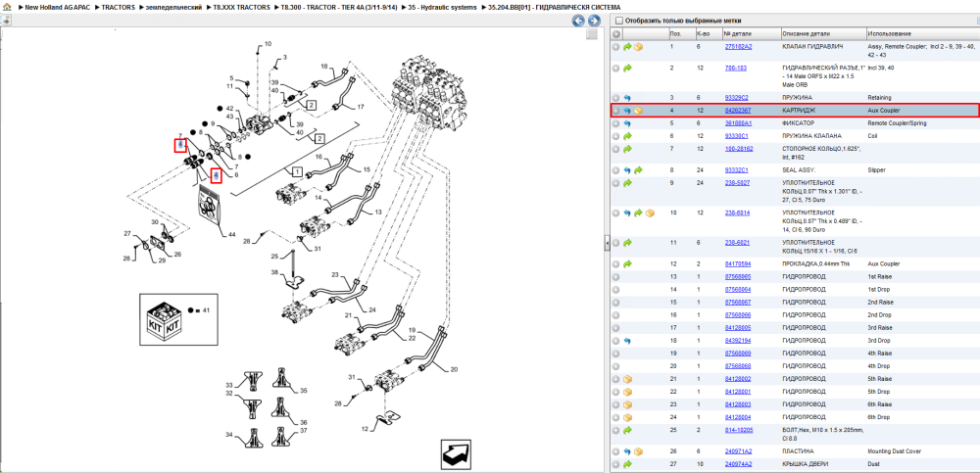Collapse parts panel using splitter handle
The height and width of the screenshot is (473, 980).
pyautogui.click(x=607, y=244)
